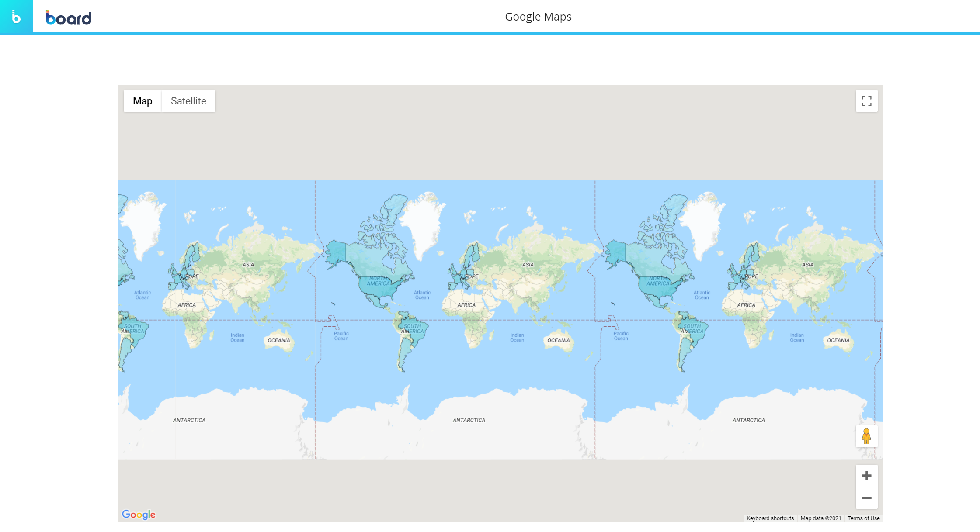Click the Board logo text
980x532 pixels.
[69, 18]
